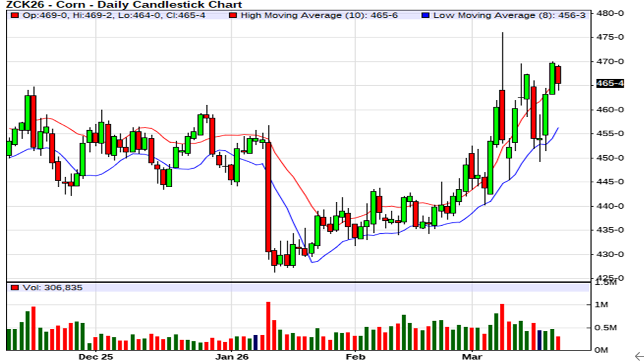Click the 480-0 price axis label
Viewport: 644px width, 364px height.
(x=609, y=13)
